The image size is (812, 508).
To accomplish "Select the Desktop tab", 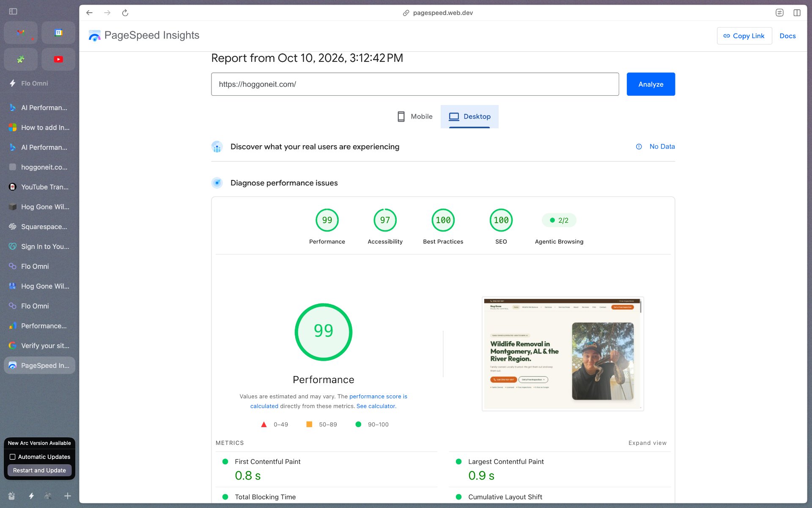I will click(469, 116).
